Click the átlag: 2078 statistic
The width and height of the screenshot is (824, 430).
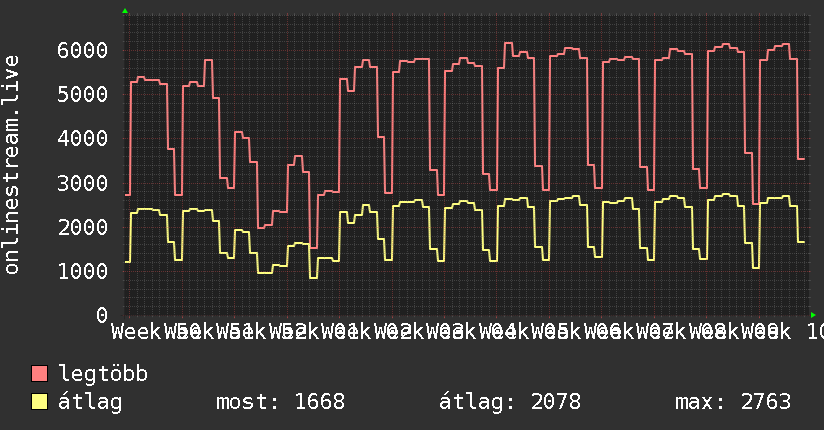510,402
